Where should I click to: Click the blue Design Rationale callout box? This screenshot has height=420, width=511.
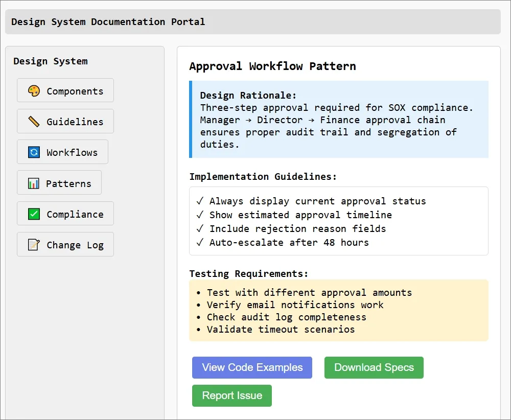(338, 120)
